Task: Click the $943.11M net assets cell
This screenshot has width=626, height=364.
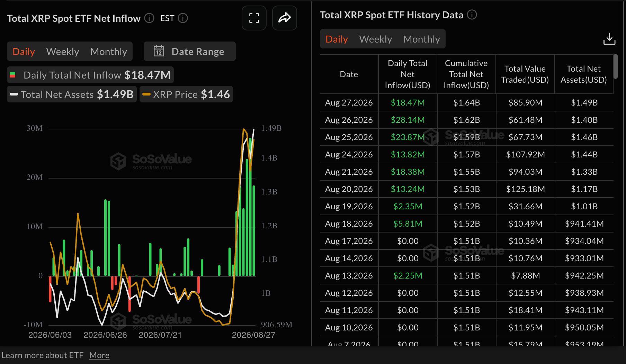Action: (584, 310)
